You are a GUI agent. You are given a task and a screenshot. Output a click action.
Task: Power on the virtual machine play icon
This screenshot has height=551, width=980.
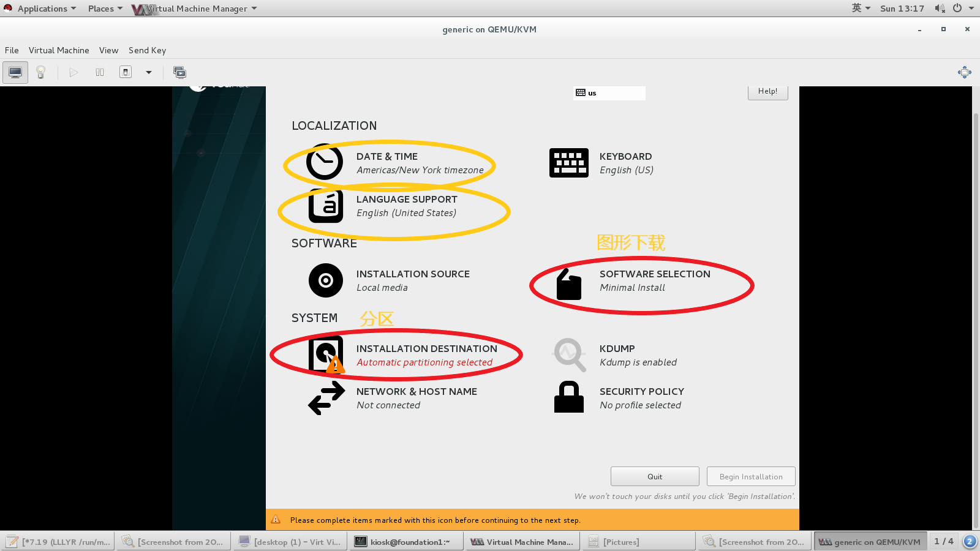pyautogui.click(x=73, y=72)
